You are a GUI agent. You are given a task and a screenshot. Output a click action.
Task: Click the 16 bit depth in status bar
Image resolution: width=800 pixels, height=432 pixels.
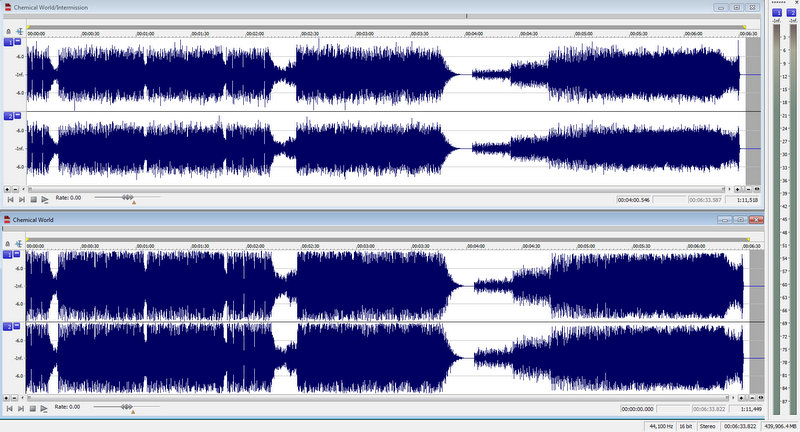pos(686,426)
